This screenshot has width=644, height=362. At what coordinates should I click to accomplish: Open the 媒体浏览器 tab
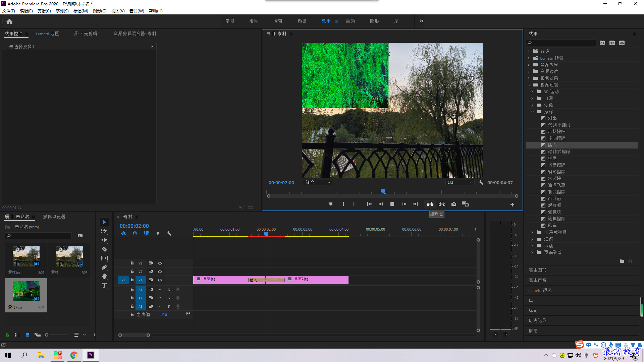click(54, 217)
